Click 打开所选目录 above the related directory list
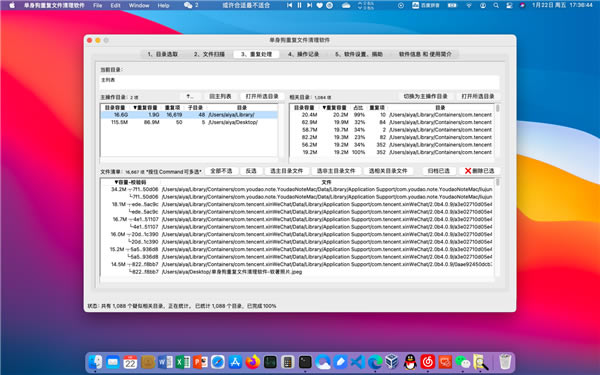Screen dimensions: 600x375 point(478,96)
